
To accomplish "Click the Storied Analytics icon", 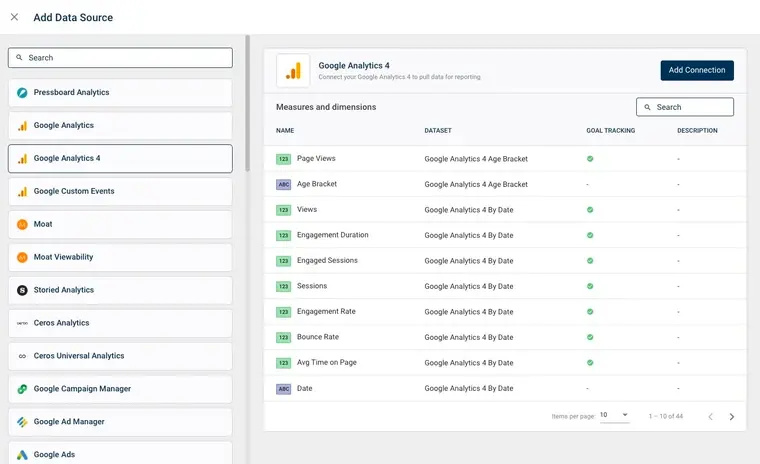I will (22, 290).
